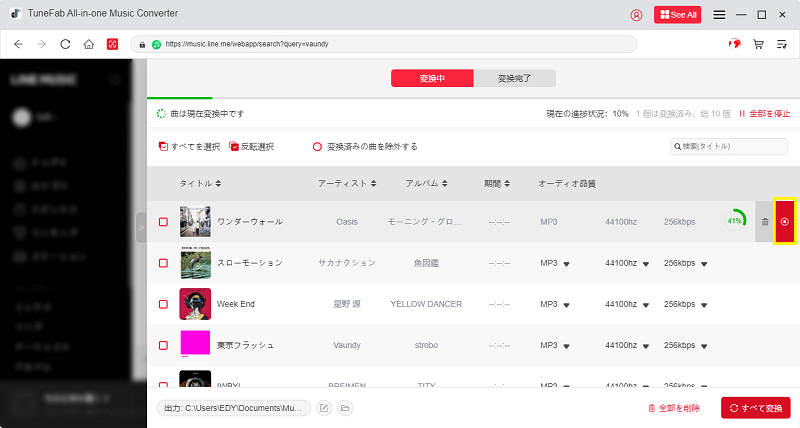800x428 pixels.
Task: Select the Oasis artist cell
Action: coord(347,222)
